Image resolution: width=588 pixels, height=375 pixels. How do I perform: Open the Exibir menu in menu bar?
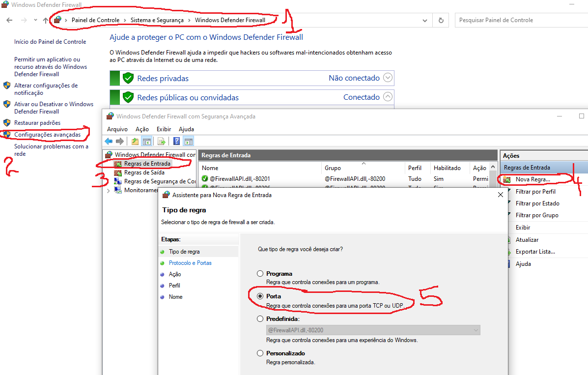(x=164, y=129)
